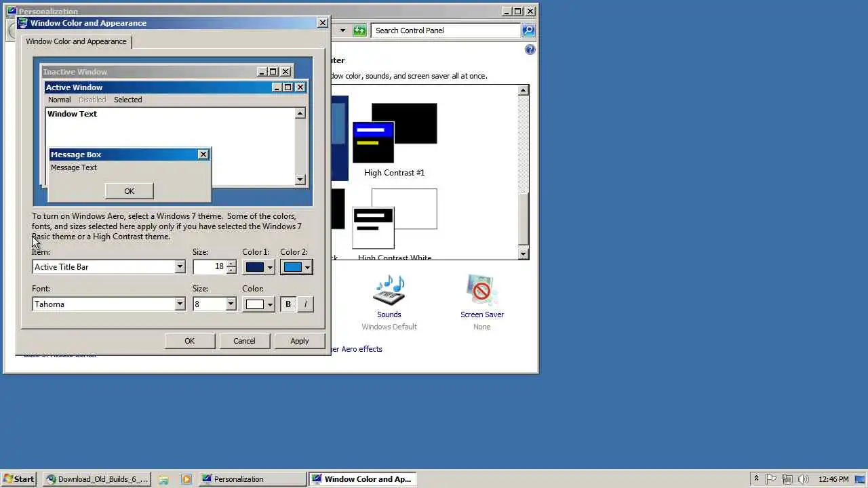
Task: Click the Action Center flag tray icon
Action: pos(772,479)
